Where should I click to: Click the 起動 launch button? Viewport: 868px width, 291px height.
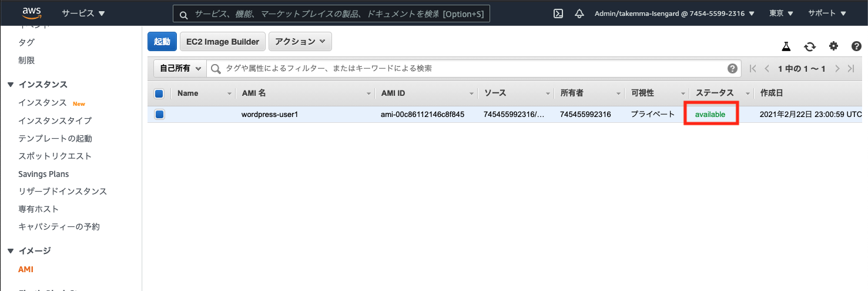click(162, 42)
